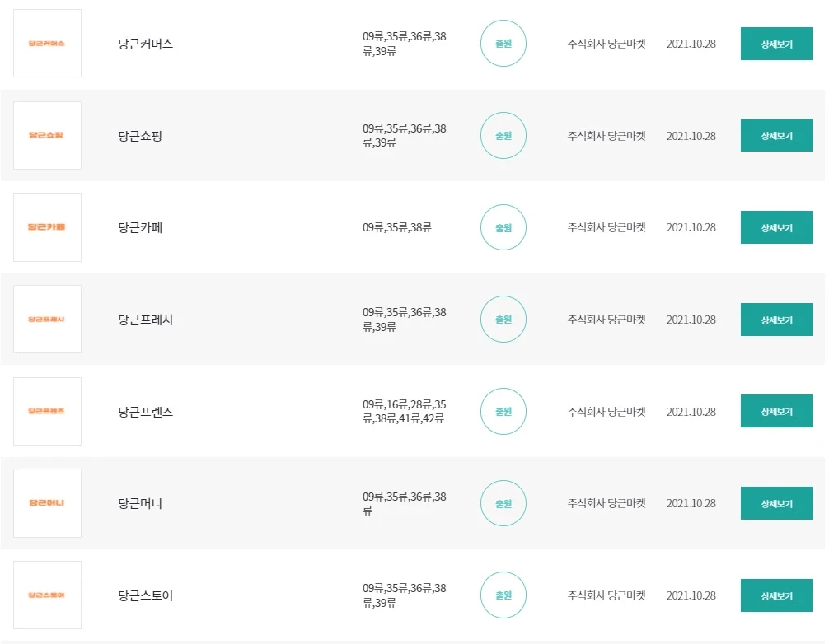Open 상세보기 for 당근프레시 row
Screen dimensions: 829x644
coord(775,320)
